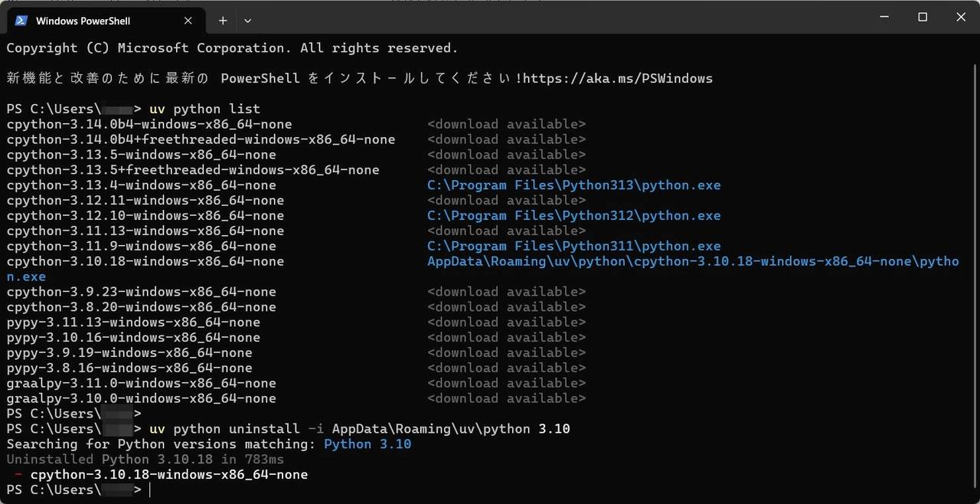Click cpython-3.12.11-windows-x86_64-none entry
Screen dimensions: 980x504
[x=145, y=201]
